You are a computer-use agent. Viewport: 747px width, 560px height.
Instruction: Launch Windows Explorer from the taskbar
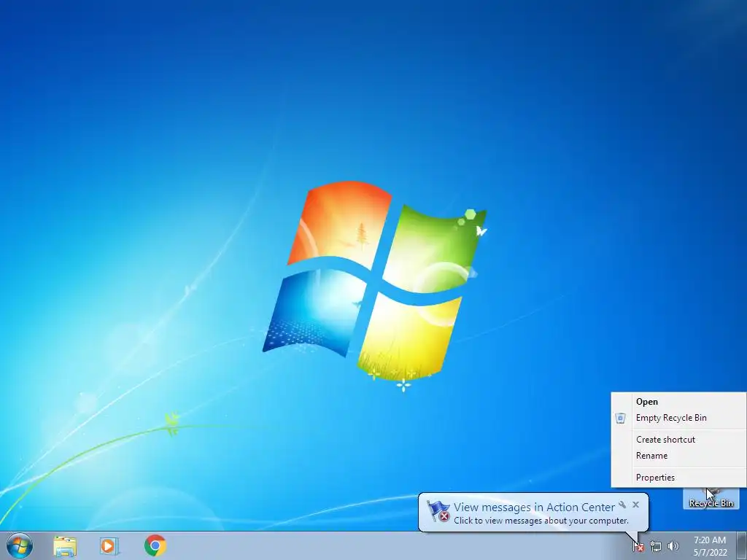[65, 545]
